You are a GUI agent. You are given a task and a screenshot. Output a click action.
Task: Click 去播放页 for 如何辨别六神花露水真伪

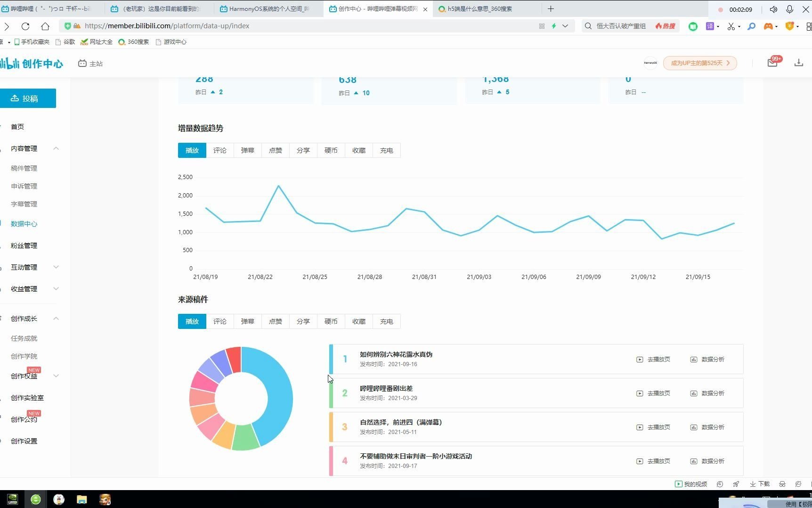tap(653, 360)
